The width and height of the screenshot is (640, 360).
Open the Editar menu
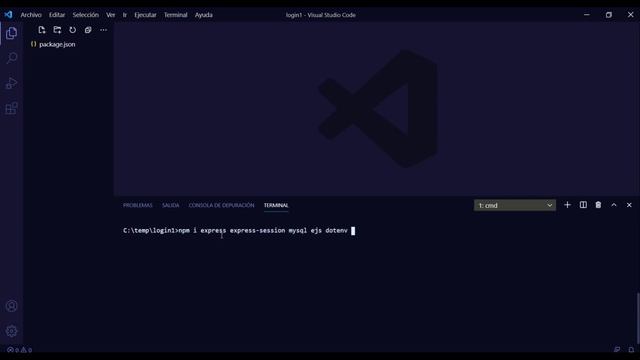pyautogui.click(x=57, y=15)
